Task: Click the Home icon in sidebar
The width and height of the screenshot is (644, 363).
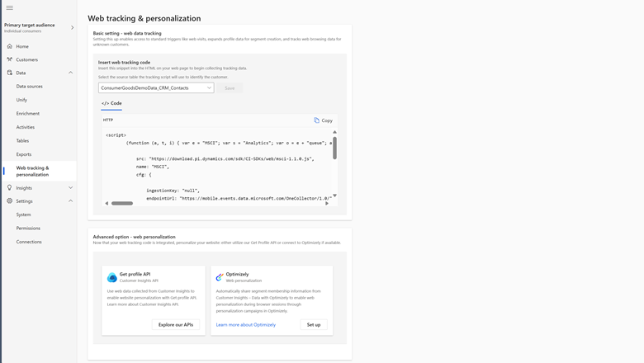Action: (10, 46)
